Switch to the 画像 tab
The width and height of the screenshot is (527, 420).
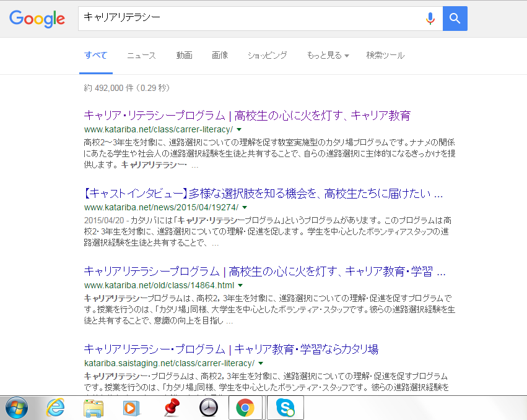click(x=220, y=56)
